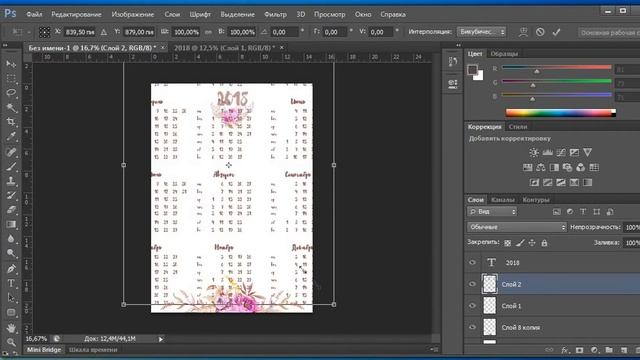Open the layer filter type dropdown Вид
The width and height of the screenshot is (640, 360).
(492, 211)
